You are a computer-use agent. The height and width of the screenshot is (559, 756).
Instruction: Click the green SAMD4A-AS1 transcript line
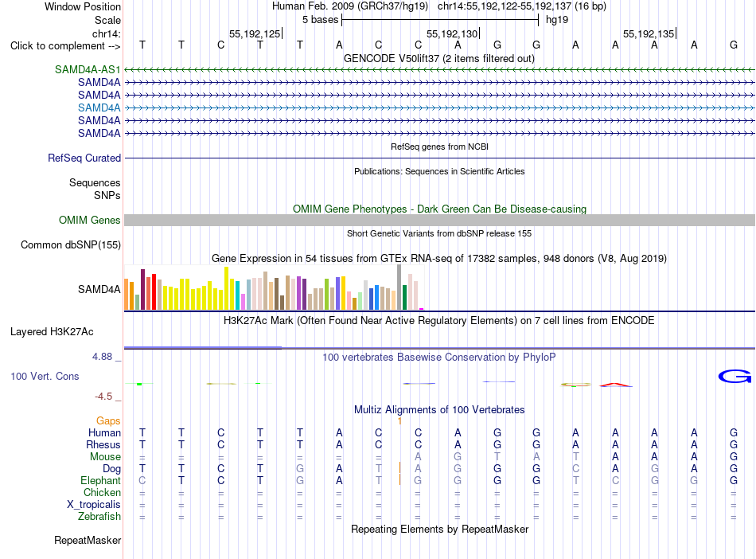click(x=439, y=69)
